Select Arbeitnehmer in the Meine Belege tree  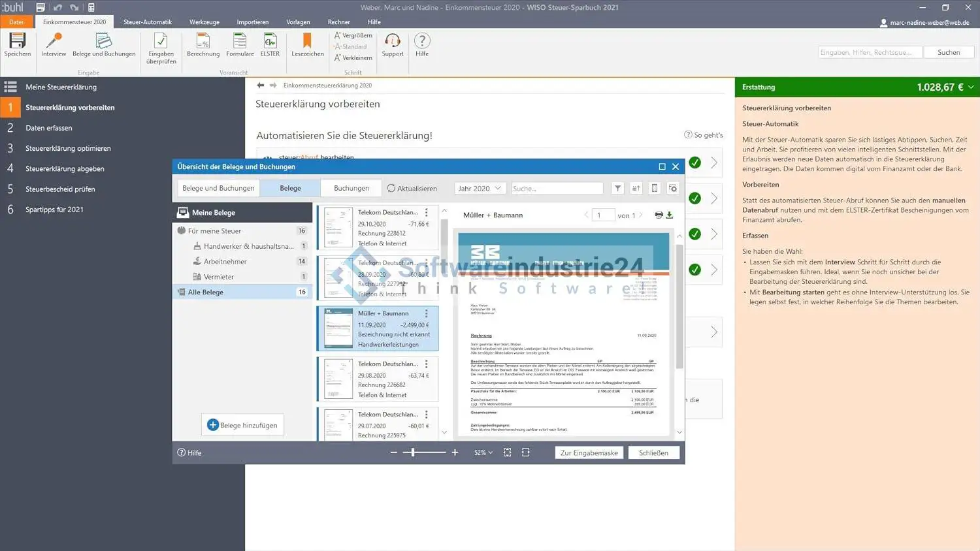tap(225, 262)
